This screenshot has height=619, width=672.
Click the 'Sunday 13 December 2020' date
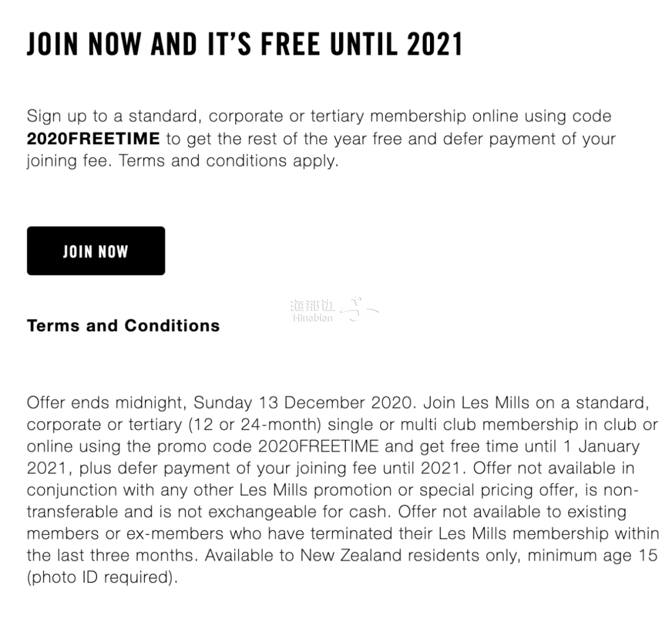[302, 403]
